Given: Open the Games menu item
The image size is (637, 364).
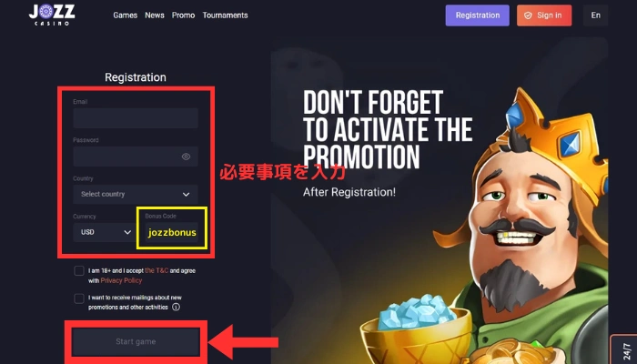Looking at the screenshot, I should click(x=126, y=15).
